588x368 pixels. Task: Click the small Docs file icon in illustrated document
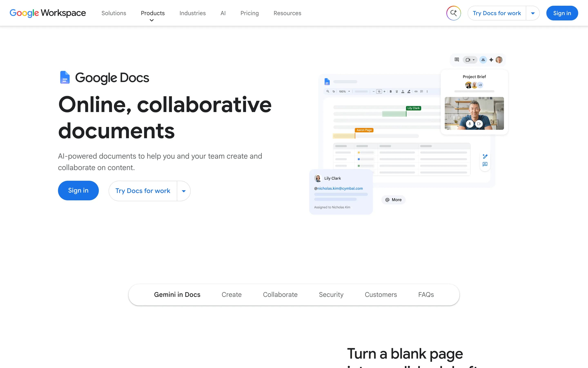pyautogui.click(x=327, y=82)
